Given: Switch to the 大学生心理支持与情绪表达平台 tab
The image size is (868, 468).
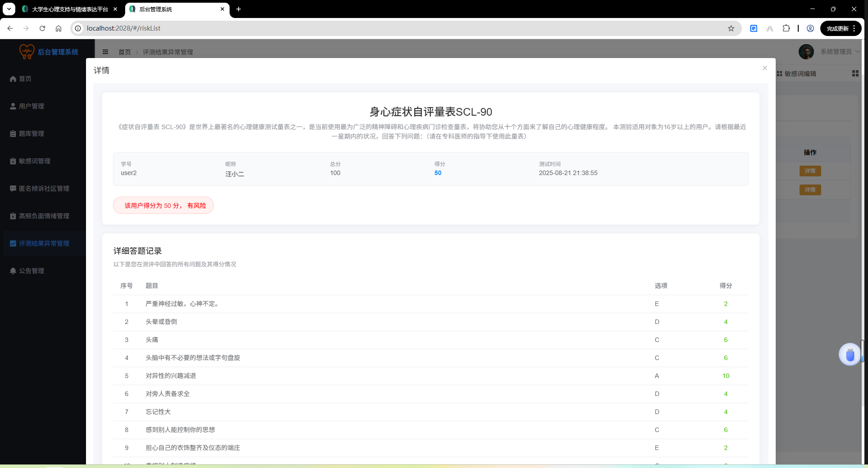Looking at the screenshot, I should click(x=68, y=9).
